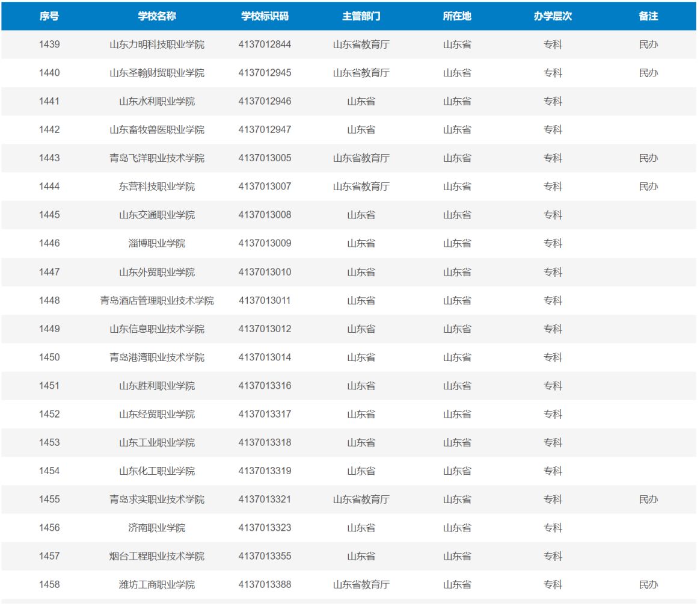Image resolution: width=700 pixels, height=609 pixels.
Task: Click school code 4137013318
Action: point(265,443)
